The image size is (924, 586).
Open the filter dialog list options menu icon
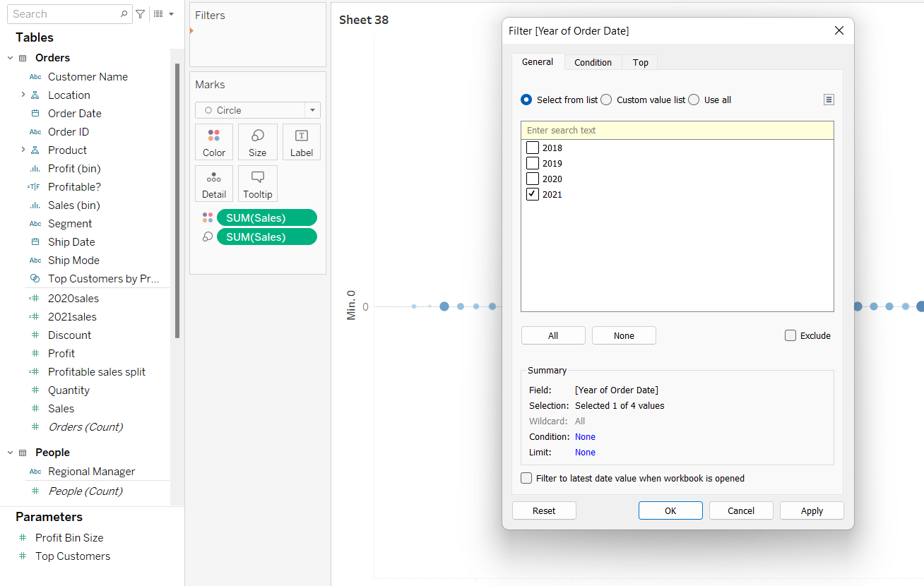click(x=829, y=100)
